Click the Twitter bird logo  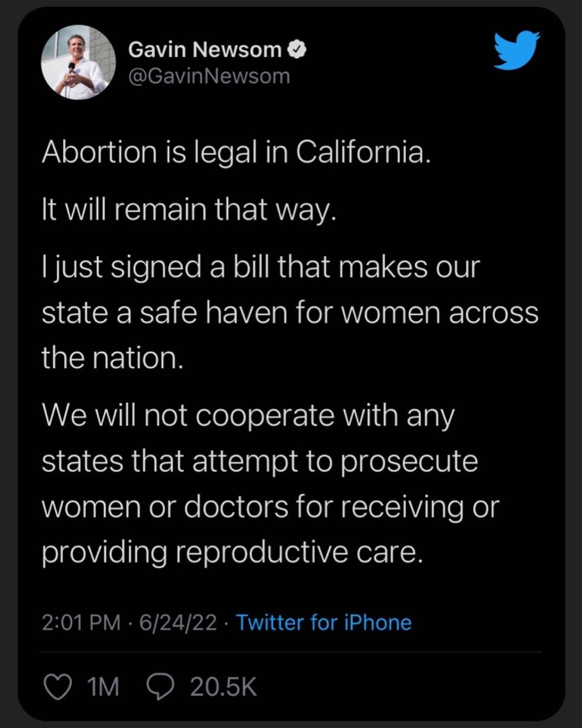516,50
